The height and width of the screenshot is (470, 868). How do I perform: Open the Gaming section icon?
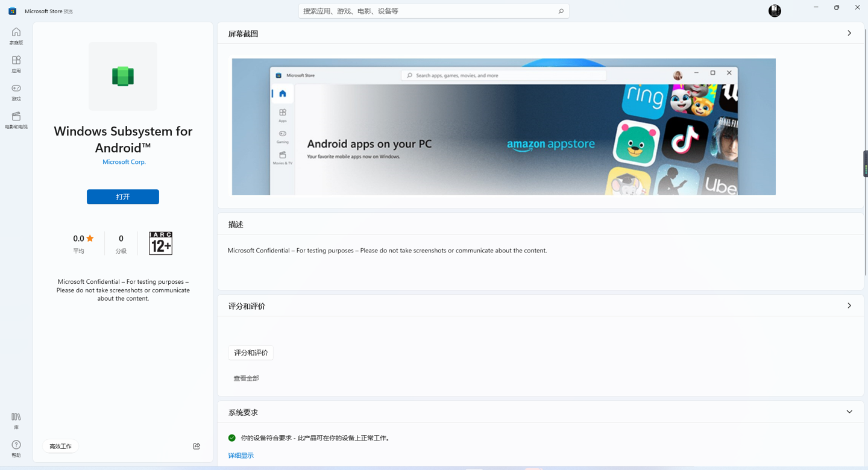pos(16,89)
